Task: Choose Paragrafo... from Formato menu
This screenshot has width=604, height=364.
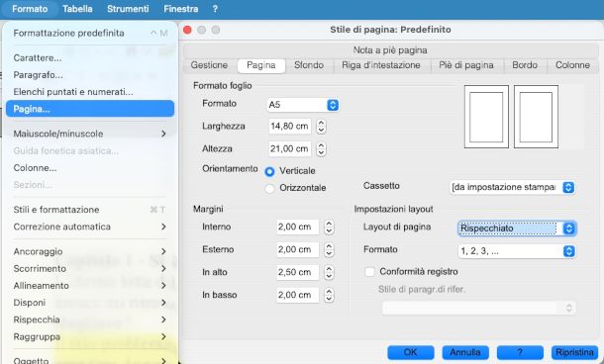Action: pos(90,75)
